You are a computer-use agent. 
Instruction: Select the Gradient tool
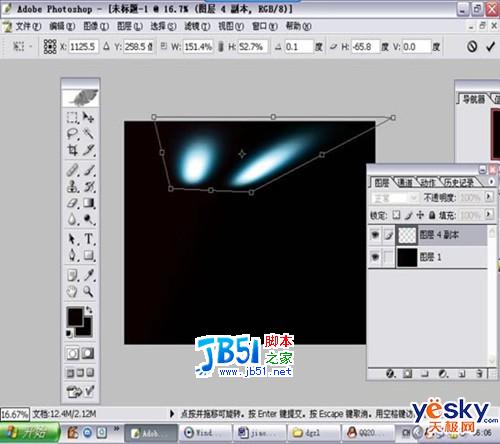[x=88, y=203]
